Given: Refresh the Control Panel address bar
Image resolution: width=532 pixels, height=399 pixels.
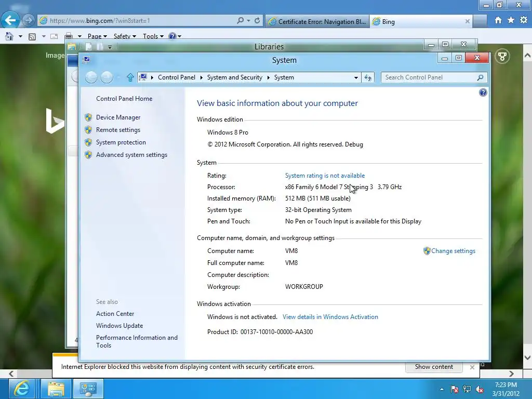Looking at the screenshot, I should [x=368, y=78].
